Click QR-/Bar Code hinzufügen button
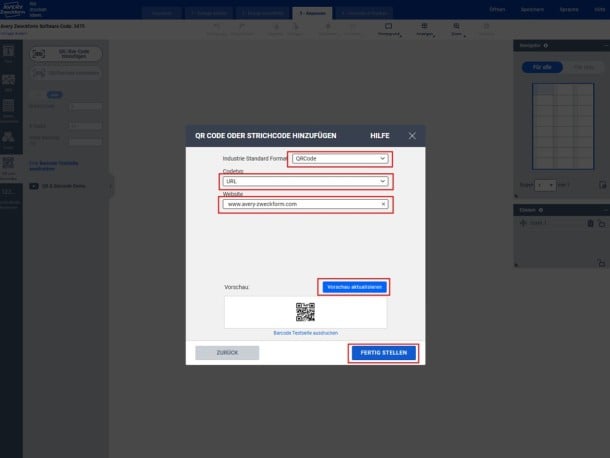This screenshot has height=458, width=610. click(66, 54)
